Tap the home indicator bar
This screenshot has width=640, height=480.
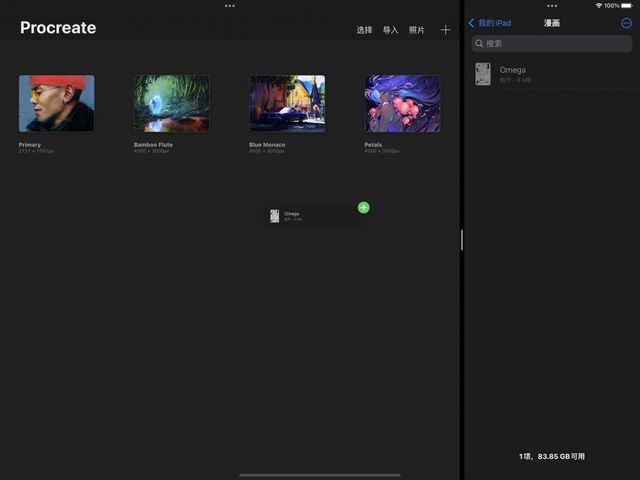[320, 475]
